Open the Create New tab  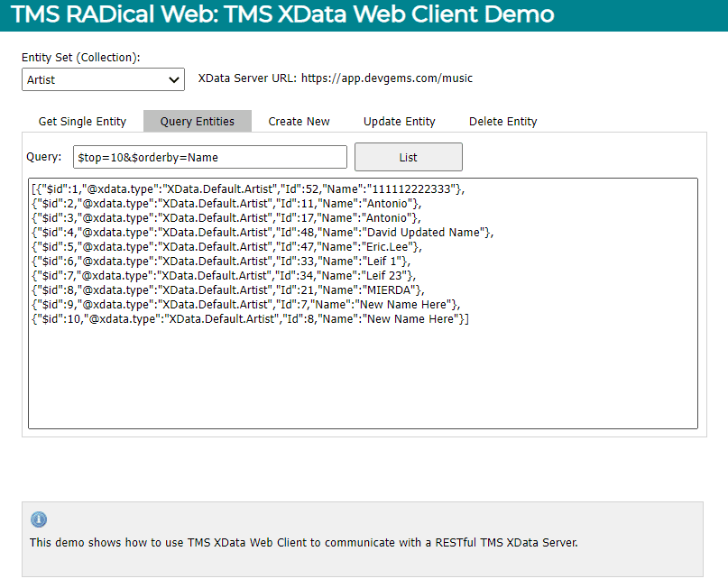[x=299, y=121]
